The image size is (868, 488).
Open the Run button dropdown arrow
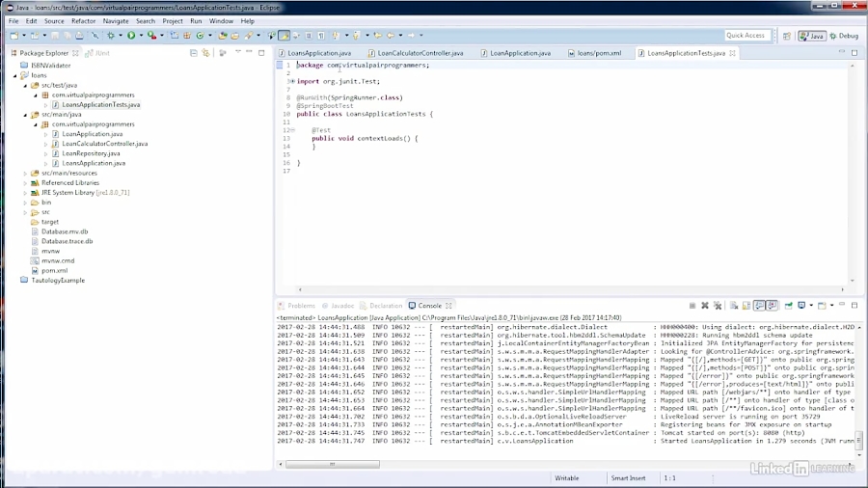(140, 36)
